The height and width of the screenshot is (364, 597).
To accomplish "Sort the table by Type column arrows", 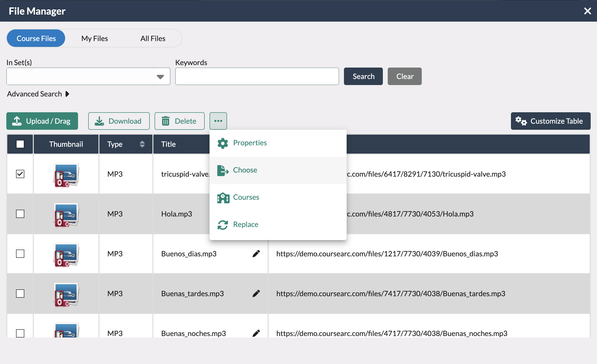I will point(142,144).
